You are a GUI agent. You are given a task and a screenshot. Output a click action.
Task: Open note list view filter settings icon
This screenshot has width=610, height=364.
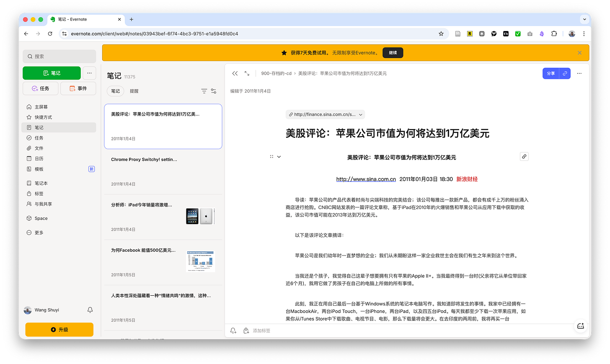(x=214, y=91)
